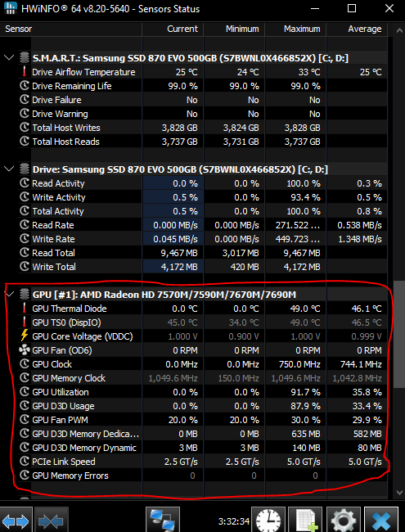Image resolution: width=405 pixels, height=532 pixels.
Task: Collapse the S.M.A.R.T. Samsung SSD sensor group
Action: tap(9, 57)
